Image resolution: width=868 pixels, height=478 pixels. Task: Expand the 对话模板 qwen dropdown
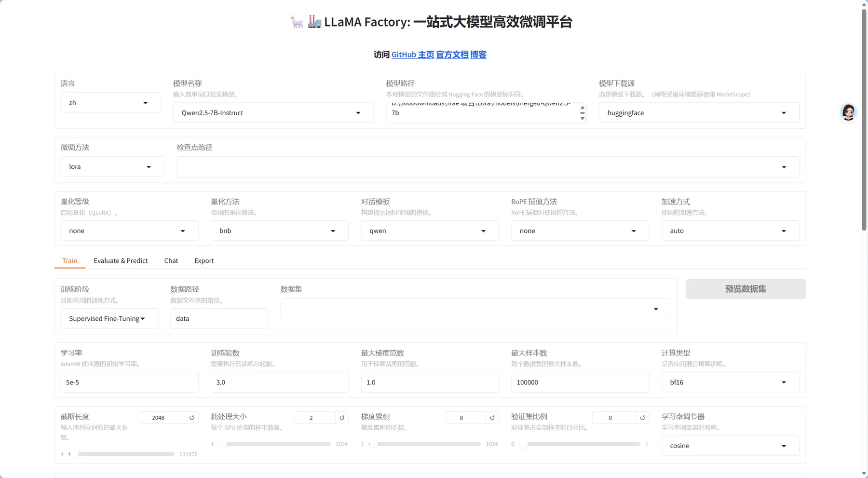(x=430, y=231)
